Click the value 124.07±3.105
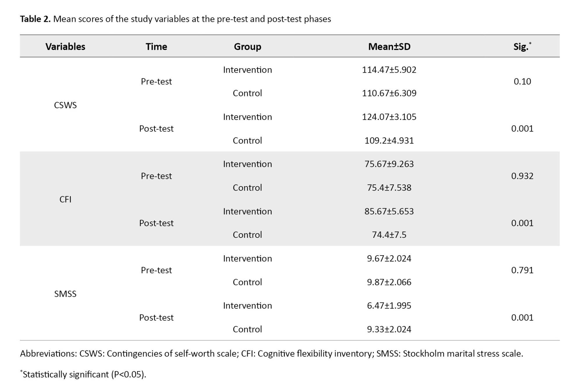The height and width of the screenshot is (392, 581). coord(389,117)
